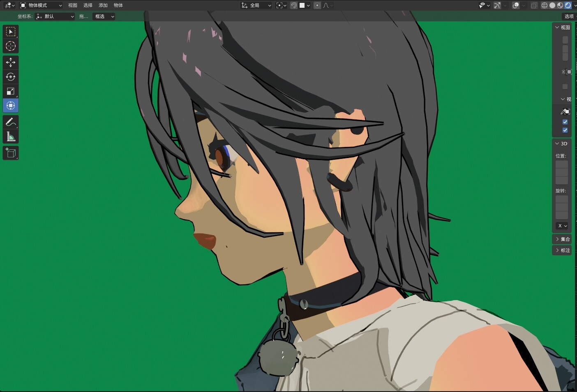Viewport: 577px width, 392px height.
Task: Uncheck the second blue checkbox in sidebar
Action: coord(565,130)
